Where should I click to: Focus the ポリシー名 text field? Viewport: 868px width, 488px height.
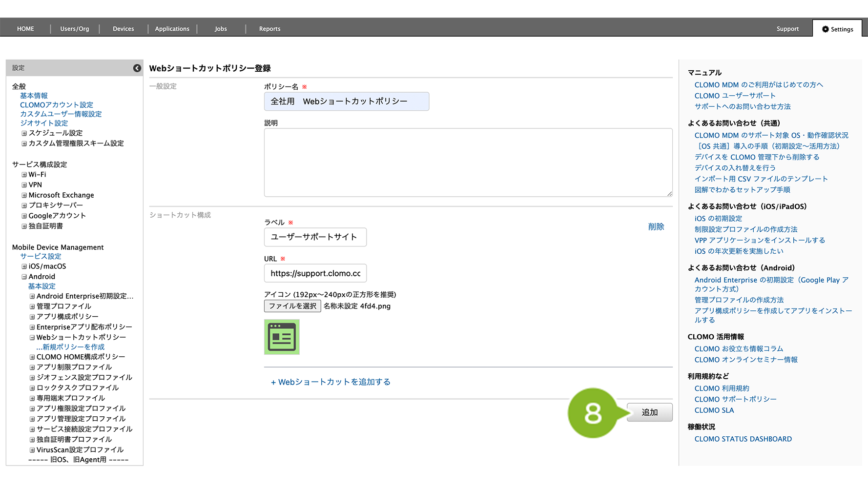coord(346,102)
